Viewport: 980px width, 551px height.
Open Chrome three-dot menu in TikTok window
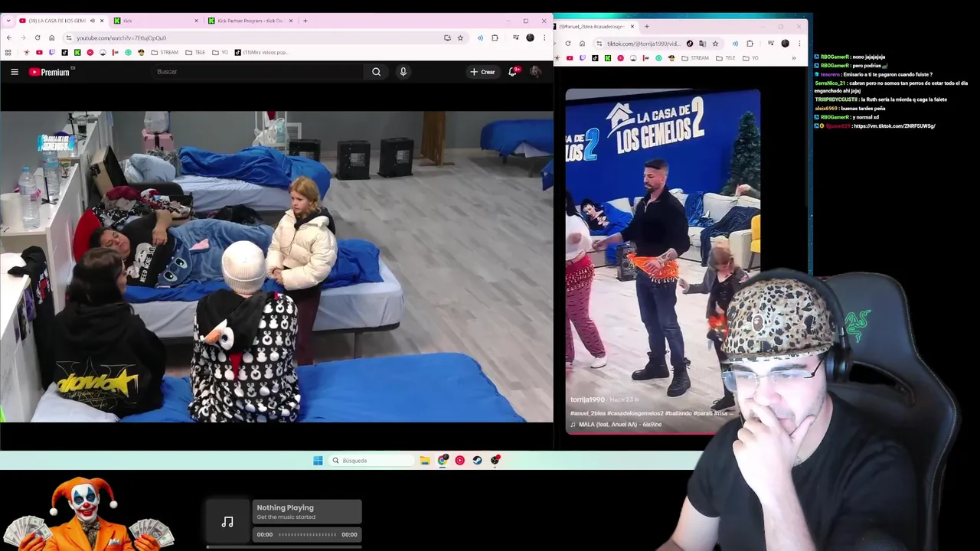point(799,44)
